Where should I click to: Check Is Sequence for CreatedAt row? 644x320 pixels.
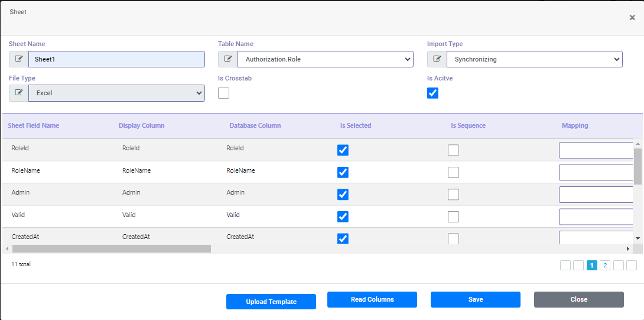coord(453,238)
